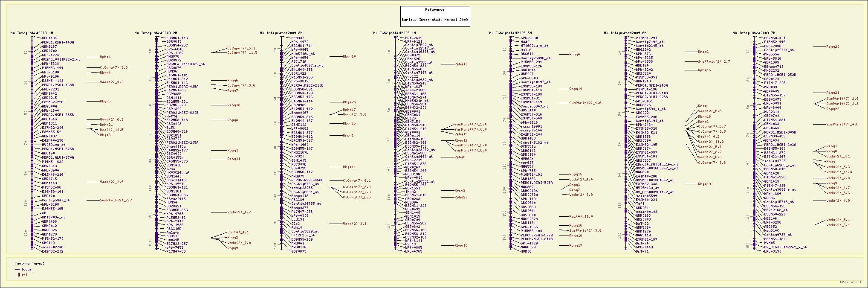
Task: Click locus bPb-2330 on chromosome 5H
Action: coord(529,38)
